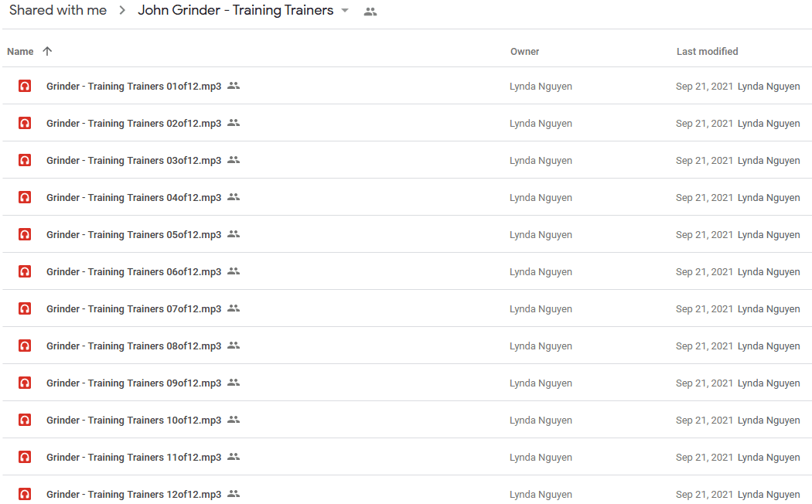
Task: Click modifier name Lynda Nguyen in 06of12.mp3 row
Action: click(769, 272)
